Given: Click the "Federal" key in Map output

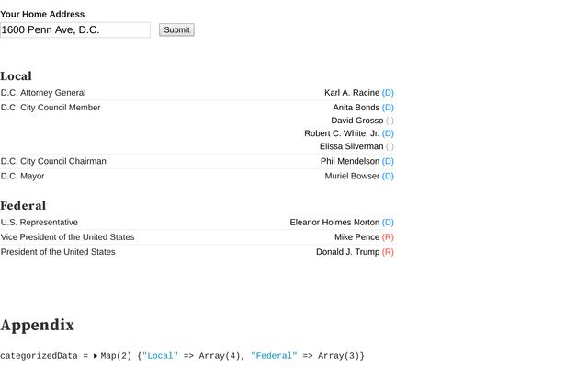Looking at the screenshot, I should (x=274, y=356).
